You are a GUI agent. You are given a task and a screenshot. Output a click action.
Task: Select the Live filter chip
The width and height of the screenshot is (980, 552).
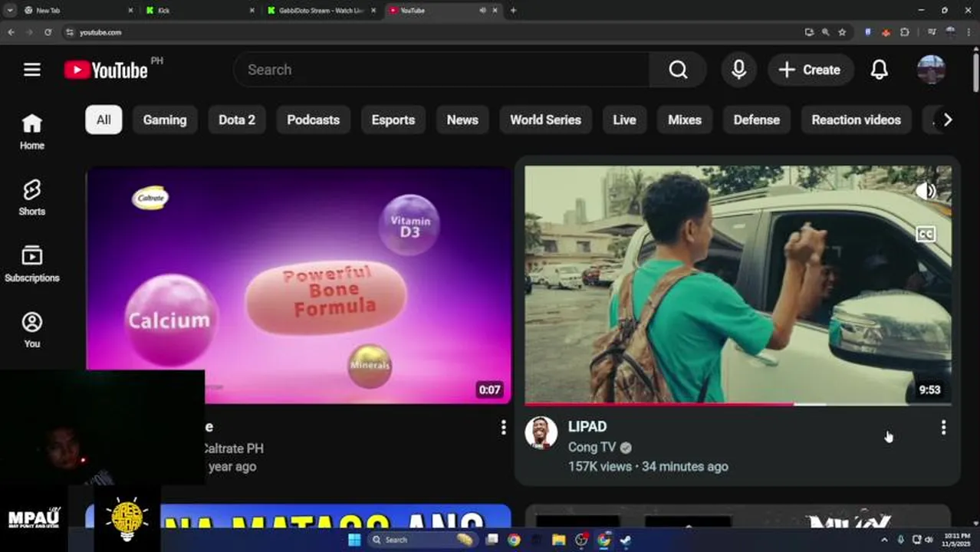pyautogui.click(x=624, y=120)
